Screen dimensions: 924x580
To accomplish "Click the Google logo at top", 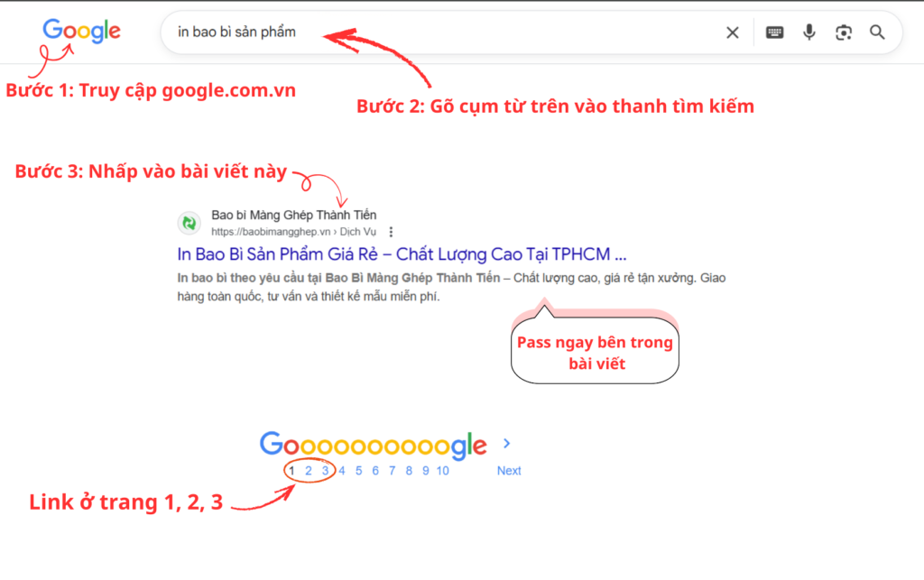I will pos(81,31).
